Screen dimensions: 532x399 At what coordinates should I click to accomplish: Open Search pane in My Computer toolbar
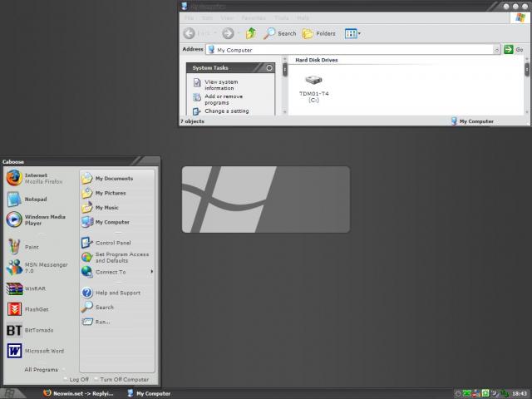coord(280,33)
